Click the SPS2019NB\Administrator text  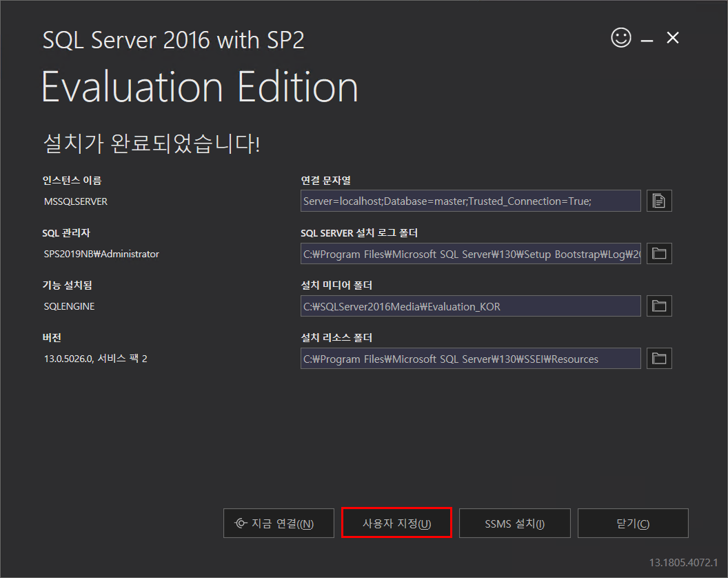[101, 254]
